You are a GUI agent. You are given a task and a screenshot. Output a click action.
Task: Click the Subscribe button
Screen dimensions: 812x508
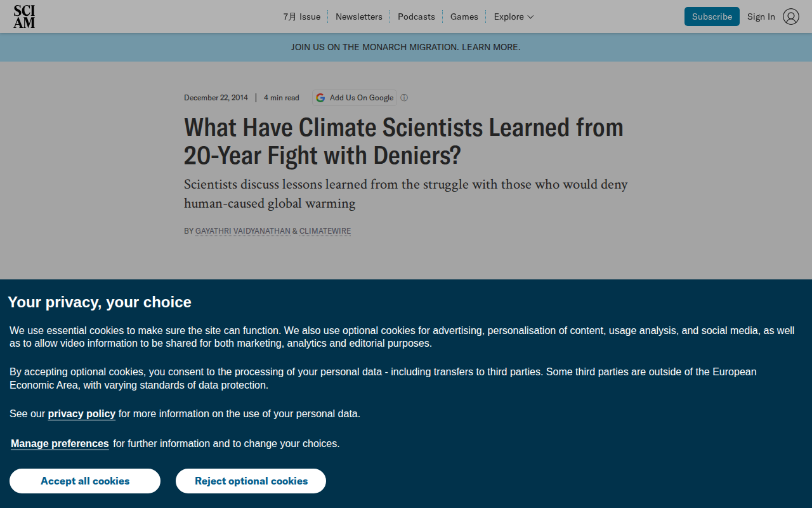pos(712,17)
